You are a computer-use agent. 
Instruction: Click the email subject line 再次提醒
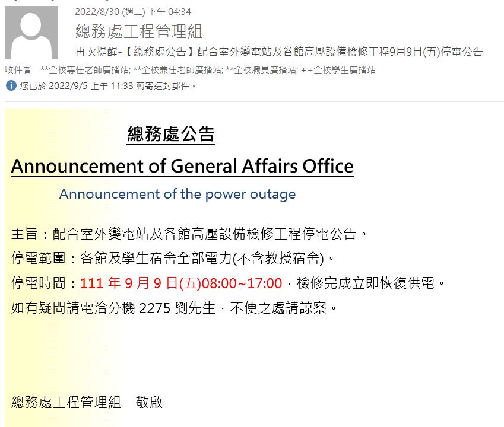click(279, 52)
